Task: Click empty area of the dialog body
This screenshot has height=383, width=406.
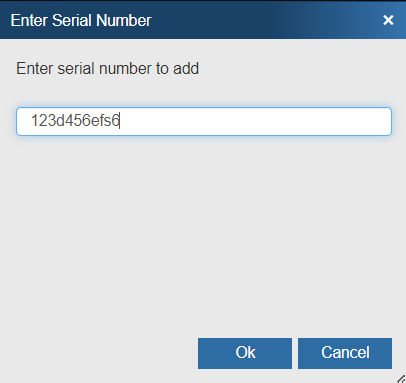Action: pyautogui.click(x=203, y=233)
